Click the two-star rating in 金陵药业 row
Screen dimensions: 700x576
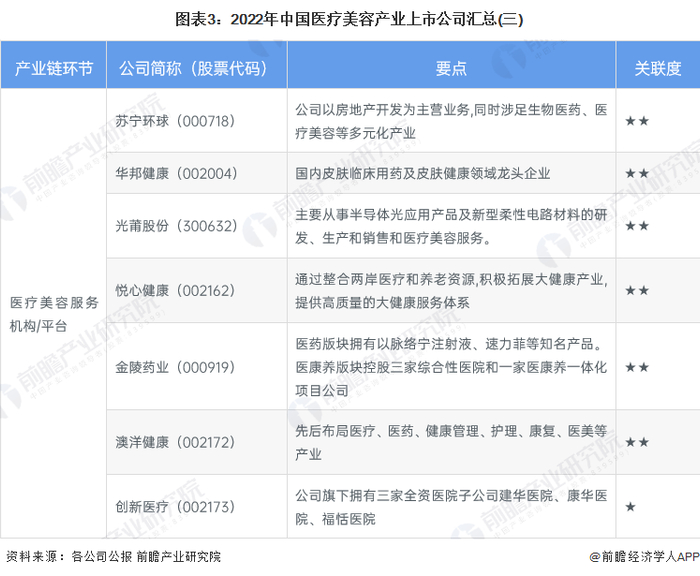tap(637, 367)
